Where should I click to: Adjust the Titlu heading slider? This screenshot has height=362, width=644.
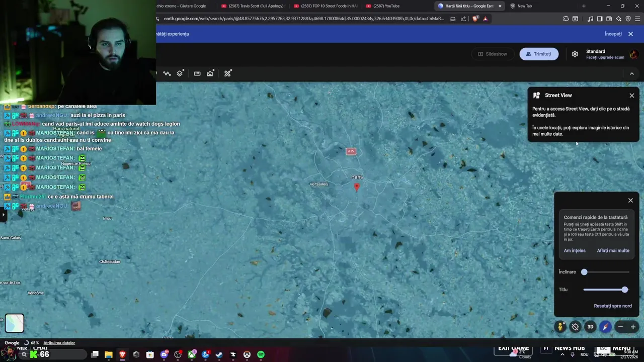(x=606, y=290)
